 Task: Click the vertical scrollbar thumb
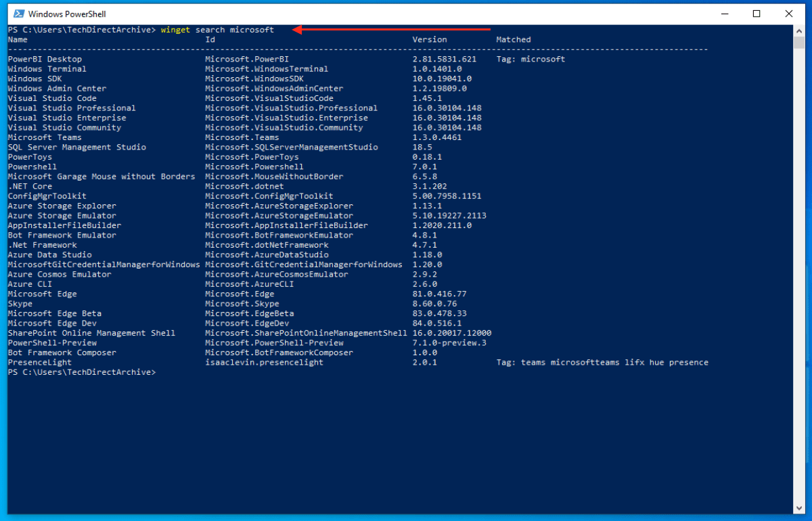799,44
